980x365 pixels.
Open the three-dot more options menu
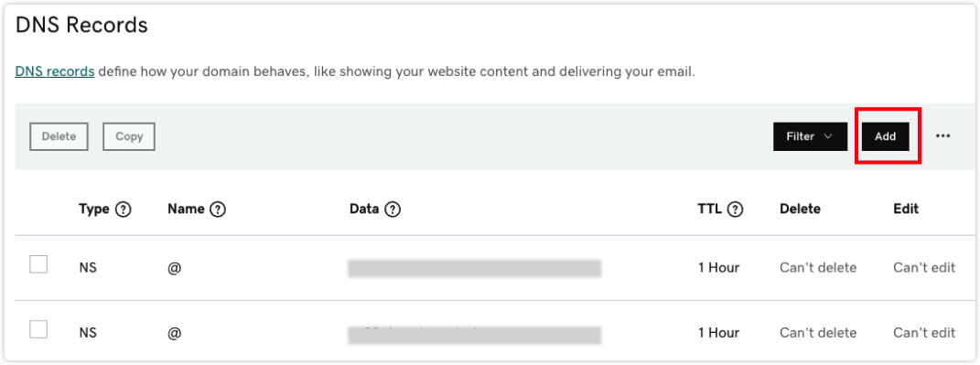pyautogui.click(x=943, y=136)
